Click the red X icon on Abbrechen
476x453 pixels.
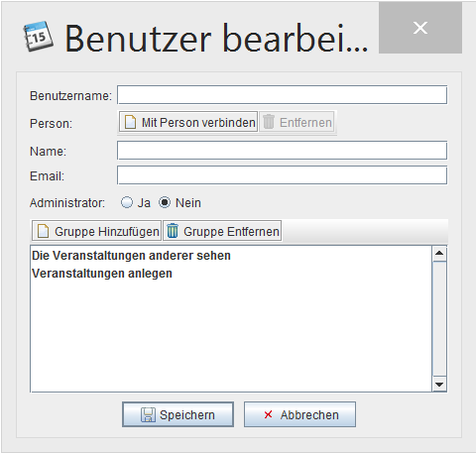[x=268, y=414]
